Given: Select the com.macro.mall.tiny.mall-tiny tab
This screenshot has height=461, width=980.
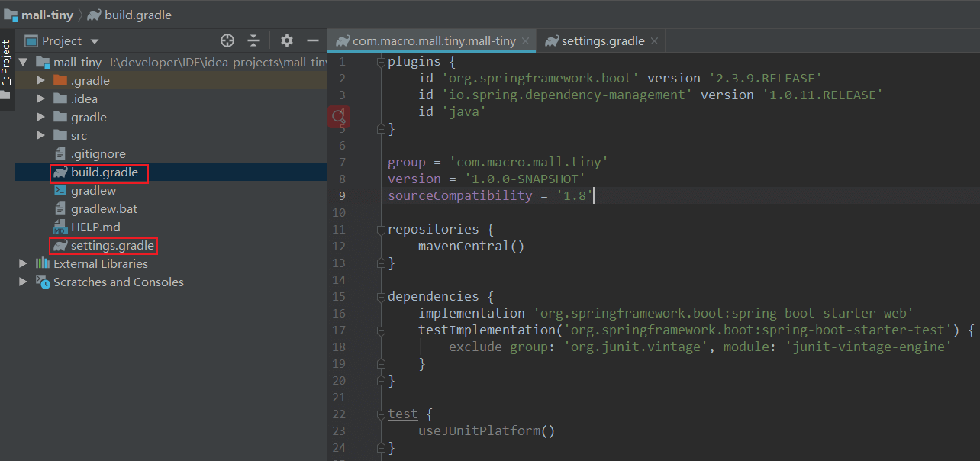Looking at the screenshot, I should coord(427,41).
